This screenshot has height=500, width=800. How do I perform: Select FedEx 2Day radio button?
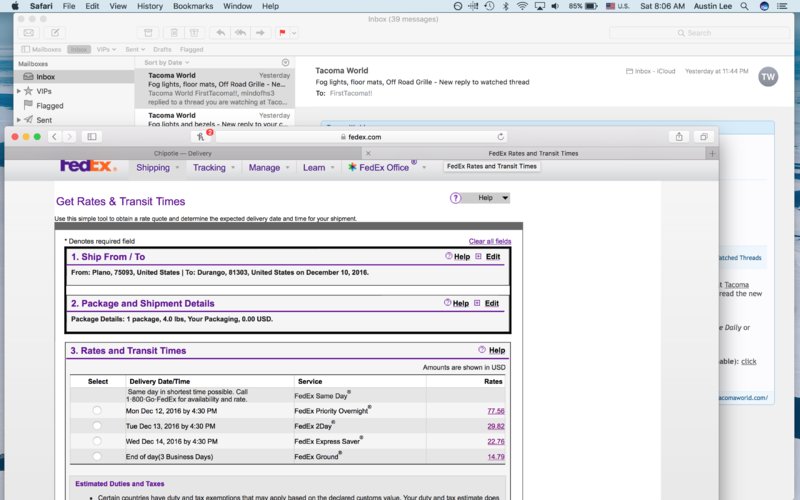coord(97,426)
